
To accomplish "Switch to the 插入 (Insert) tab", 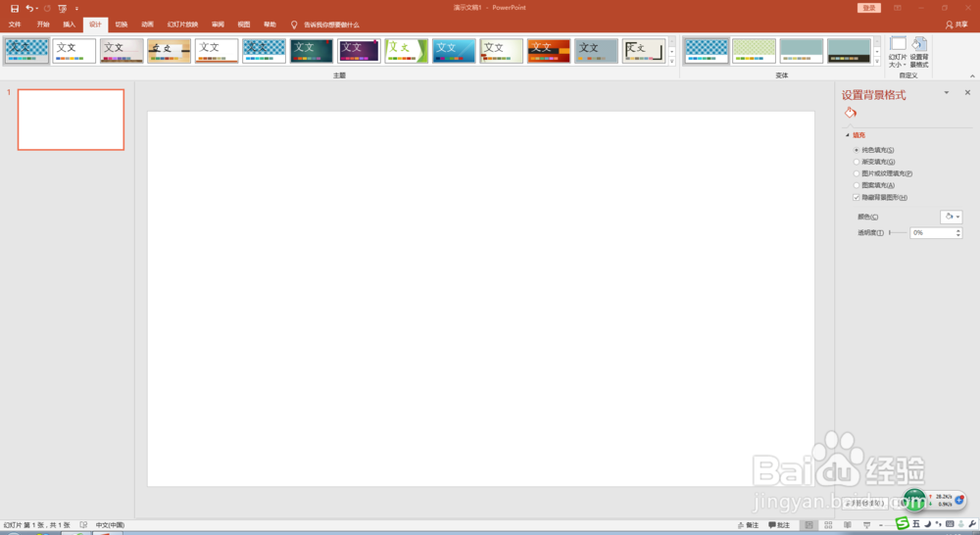I will [x=69, y=24].
